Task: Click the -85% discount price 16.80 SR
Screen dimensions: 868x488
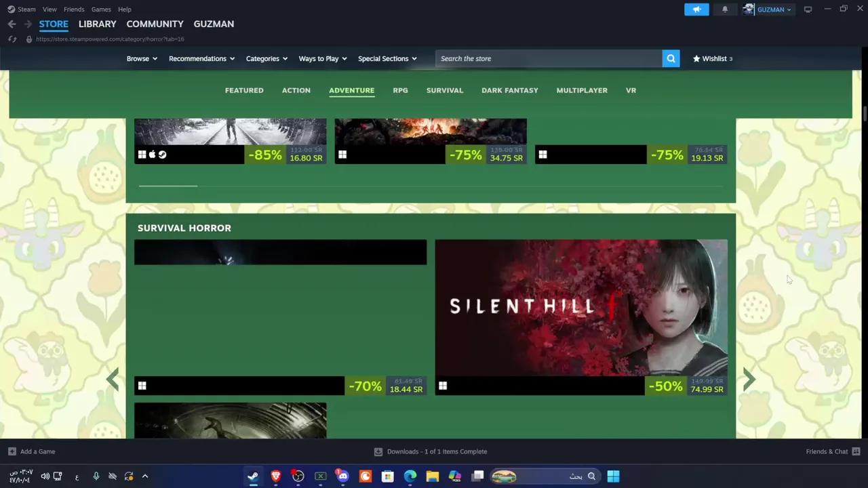Action: 285,155
